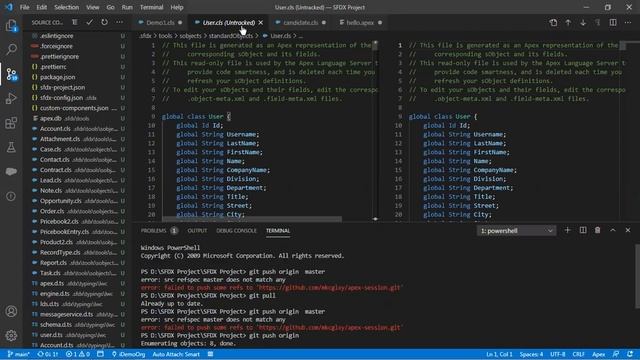Click the left diff editor horizontal scrollbar

pos(251,219)
